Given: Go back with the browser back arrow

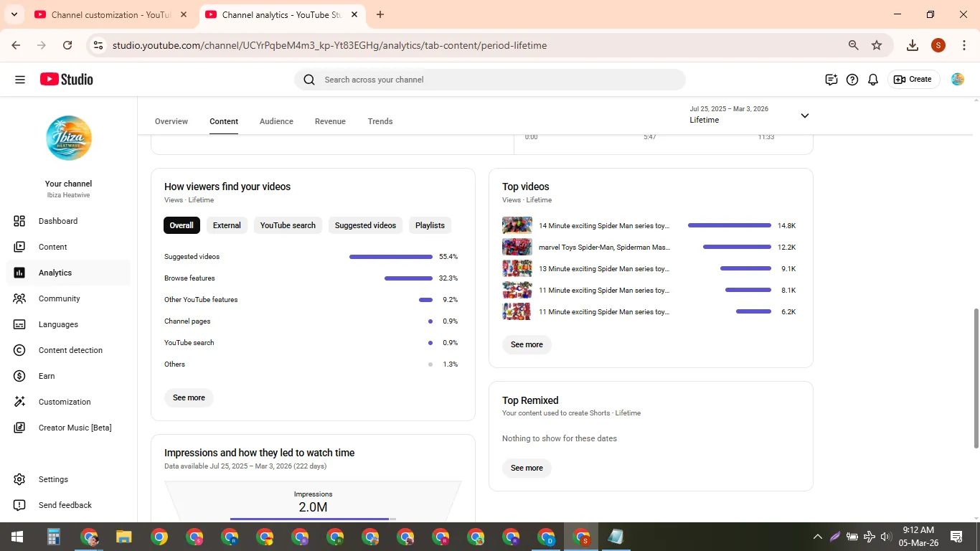Looking at the screenshot, I should tap(16, 45).
